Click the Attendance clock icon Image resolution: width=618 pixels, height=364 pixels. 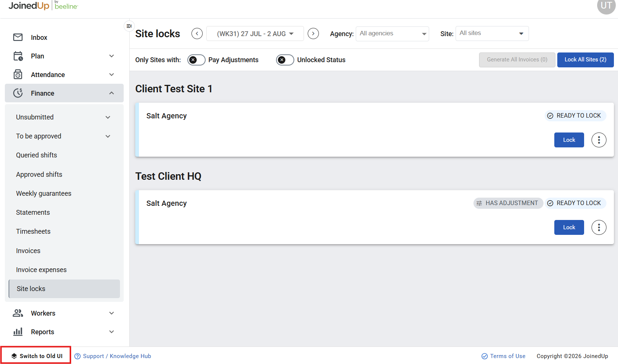pos(18,74)
